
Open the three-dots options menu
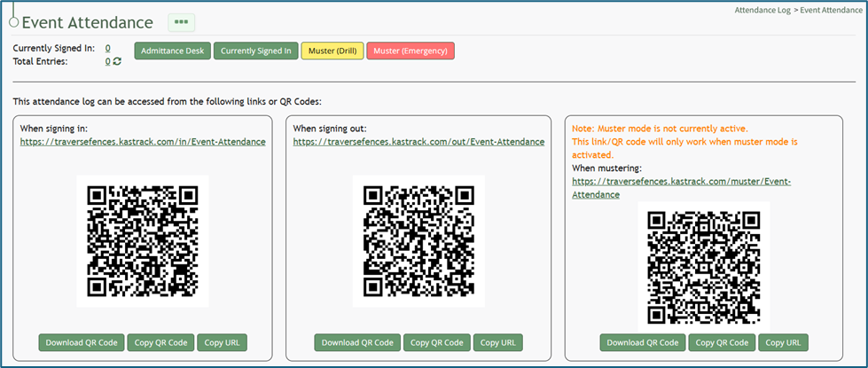181,22
